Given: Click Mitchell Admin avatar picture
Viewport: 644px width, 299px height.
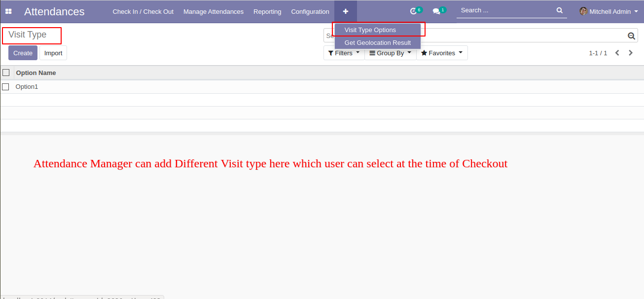Looking at the screenshot, I should pos(583,11).
